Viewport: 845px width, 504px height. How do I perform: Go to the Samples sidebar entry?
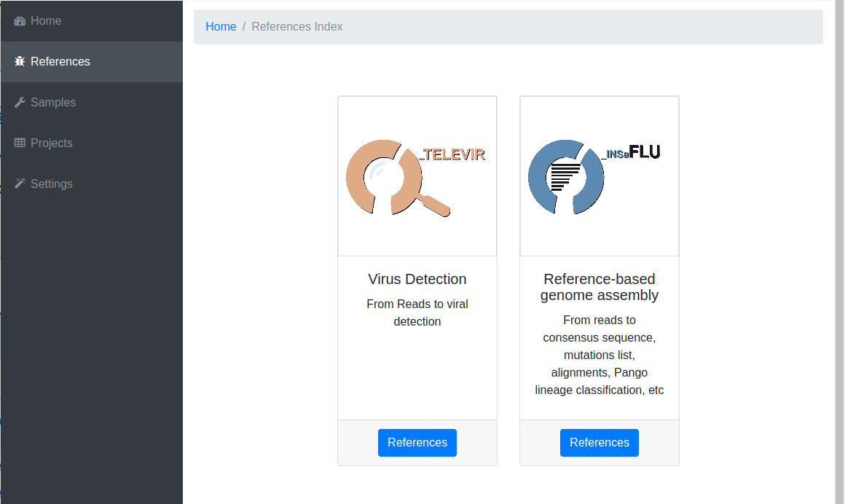pyautogui.click(x=92, y=103)
